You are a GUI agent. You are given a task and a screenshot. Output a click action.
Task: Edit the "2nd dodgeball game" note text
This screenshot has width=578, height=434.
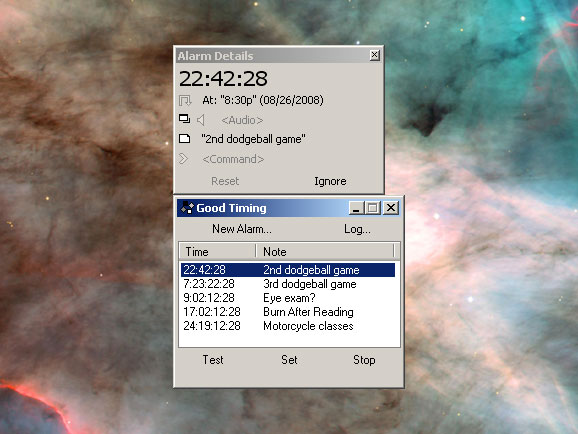[x=253, y=139]
